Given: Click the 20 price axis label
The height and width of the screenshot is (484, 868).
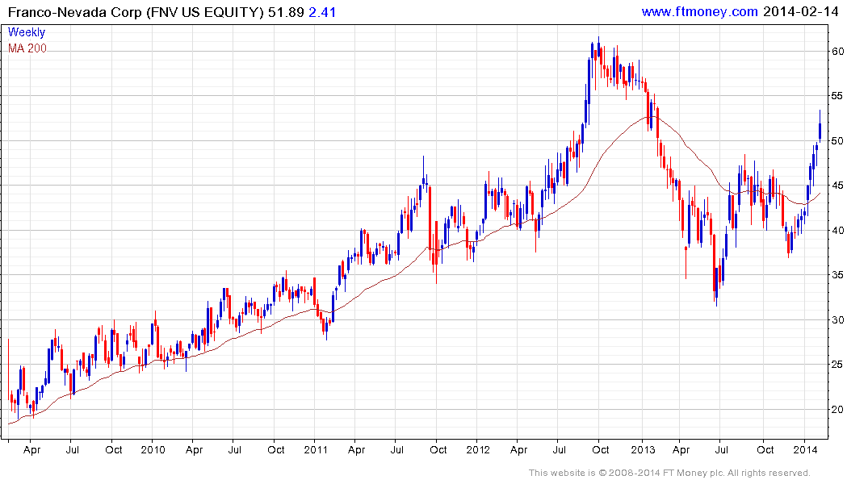Looking at the screenshot, I should (x=838, y=409).
